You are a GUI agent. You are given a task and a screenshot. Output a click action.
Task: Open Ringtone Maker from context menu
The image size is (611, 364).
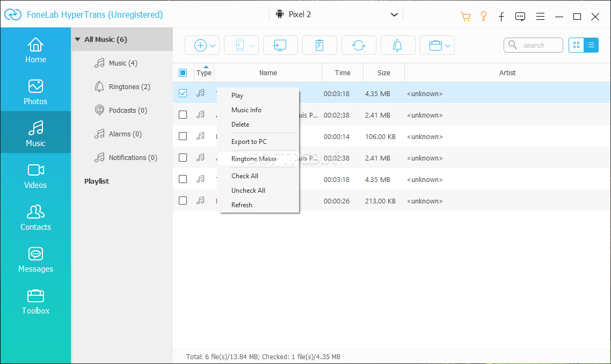point(254,158)
